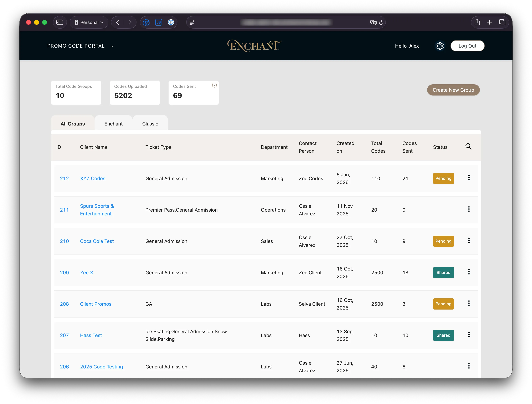Open the 1Password extension icon
This screenshot has width=532, height=404.
(171, 22)
